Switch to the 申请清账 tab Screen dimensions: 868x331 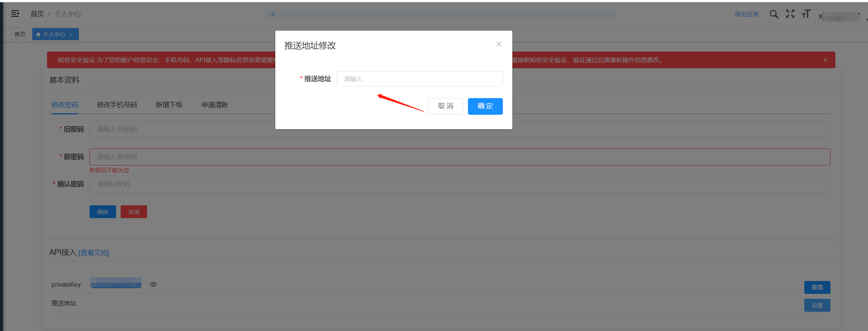(x=215, y=105)
